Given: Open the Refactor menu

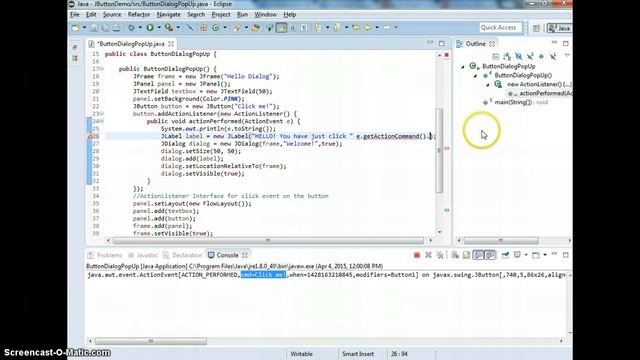Looking at the screenshot, I should 139,14.
